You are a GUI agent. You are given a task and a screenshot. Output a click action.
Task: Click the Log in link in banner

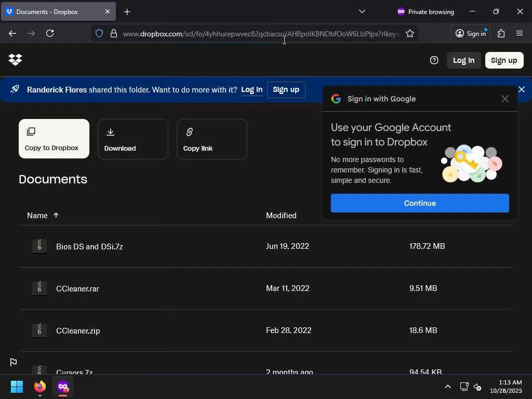252,89
